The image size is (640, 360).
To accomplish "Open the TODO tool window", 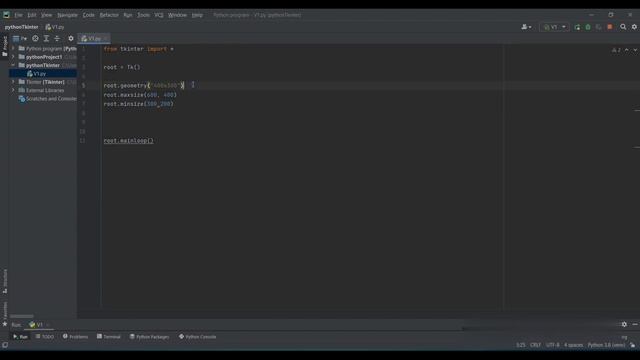I will pyautogui.click(x=44, y=337).
